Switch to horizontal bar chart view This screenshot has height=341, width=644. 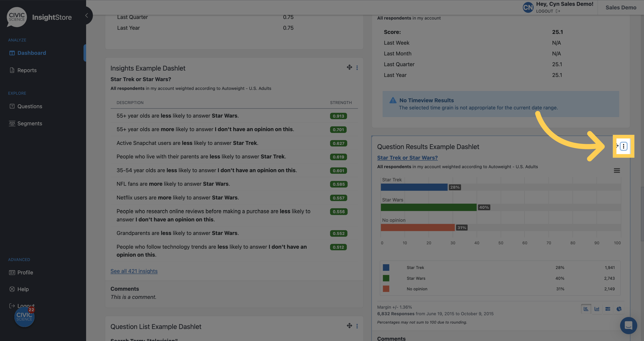(586, 309)
